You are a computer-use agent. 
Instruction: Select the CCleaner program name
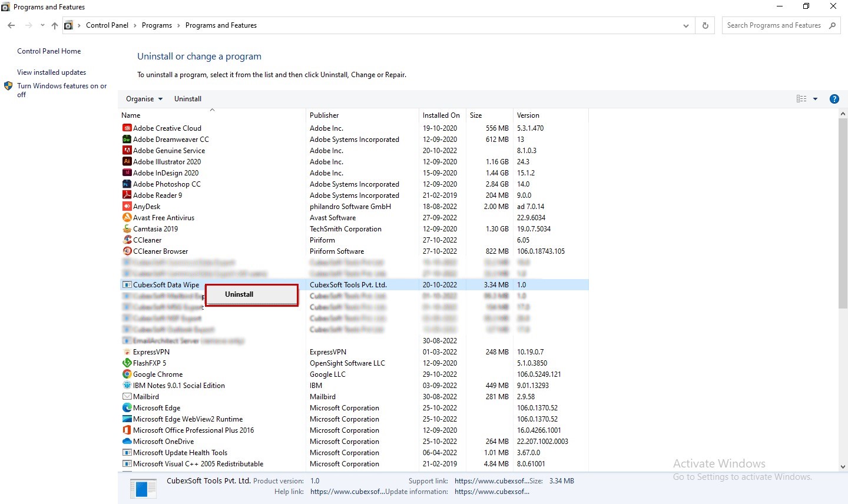pos(147,240)
